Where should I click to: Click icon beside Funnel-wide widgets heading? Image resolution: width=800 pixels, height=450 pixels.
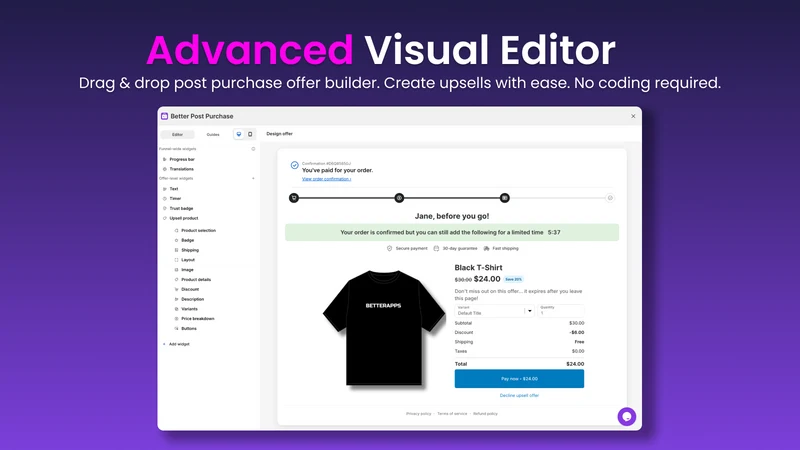[253, 149]
